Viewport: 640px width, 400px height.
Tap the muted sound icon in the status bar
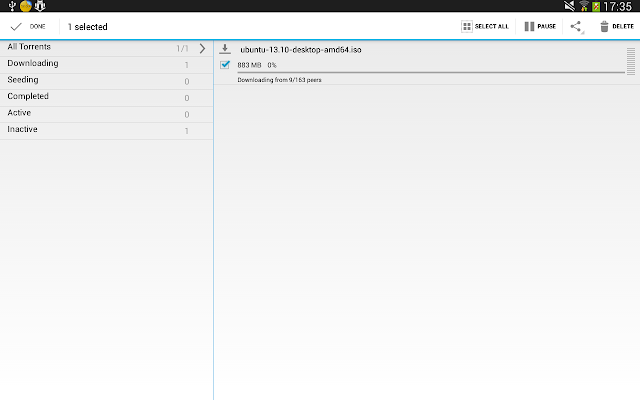pyautogui.click(x=569, y=6)
